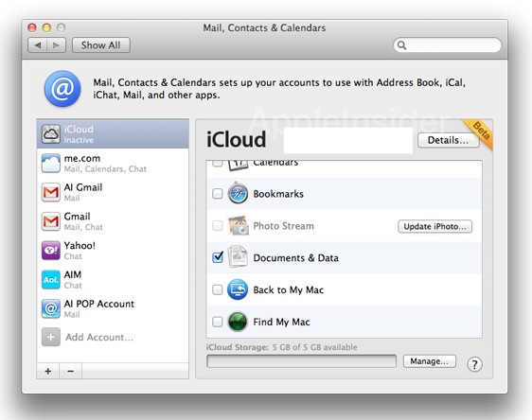The image size is (532, 420).
Task: Click Manage... for iCloud storage
Action: click(x=430, y=361)
